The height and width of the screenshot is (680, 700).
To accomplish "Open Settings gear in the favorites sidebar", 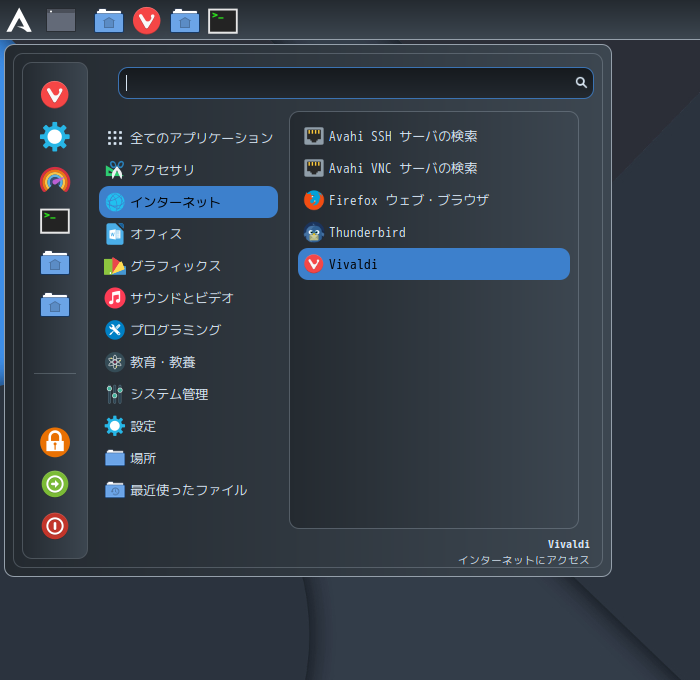I will pyautogui.click(x=55, y=137).
